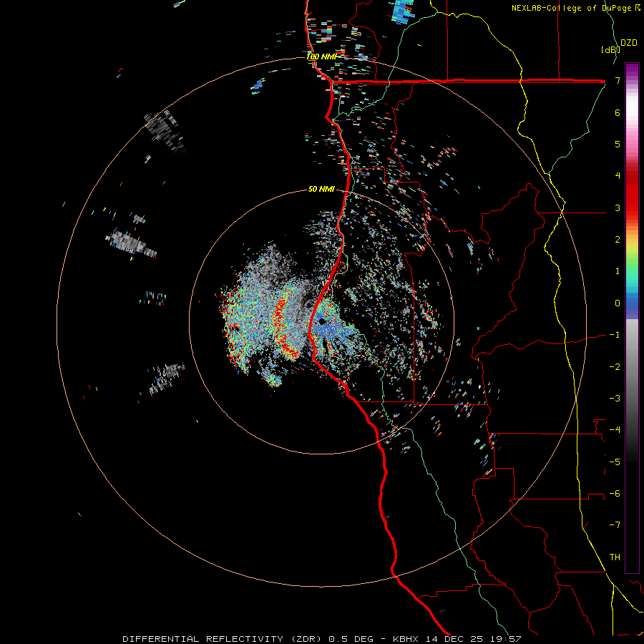644x644 pixels.
Task: Select the 5 label on color scale
Action: 618,144
